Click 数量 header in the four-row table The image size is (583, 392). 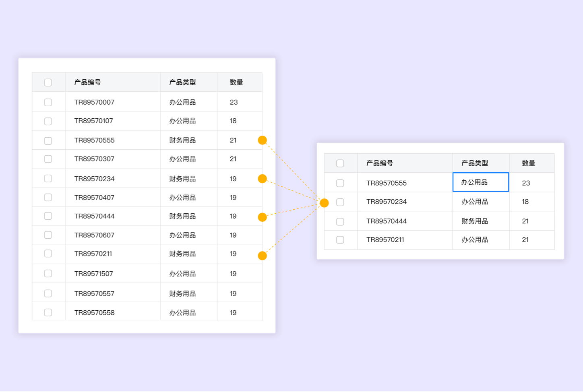click(528, 163)
